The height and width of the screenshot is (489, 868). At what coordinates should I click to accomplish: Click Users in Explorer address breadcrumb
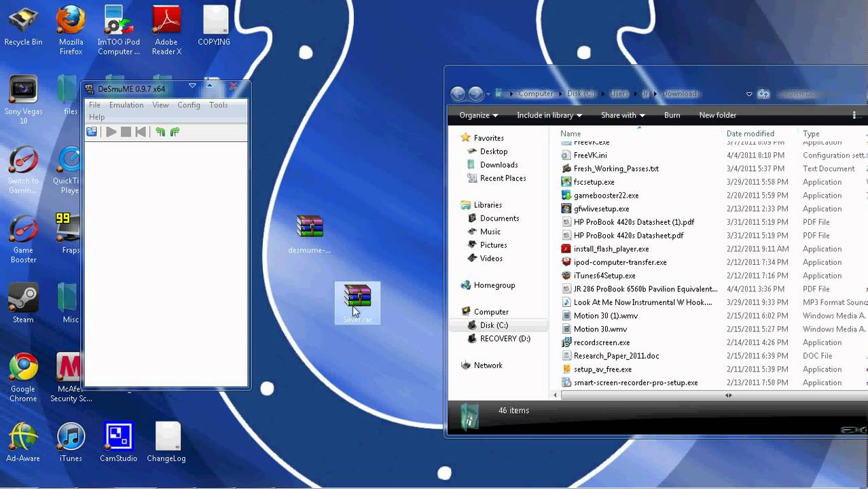tap(619, 94)
